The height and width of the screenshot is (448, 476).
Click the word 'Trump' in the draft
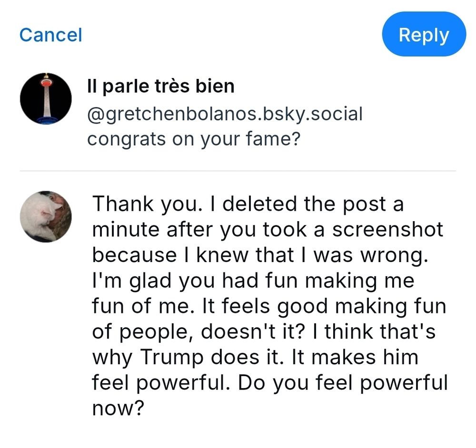point(172,357)
